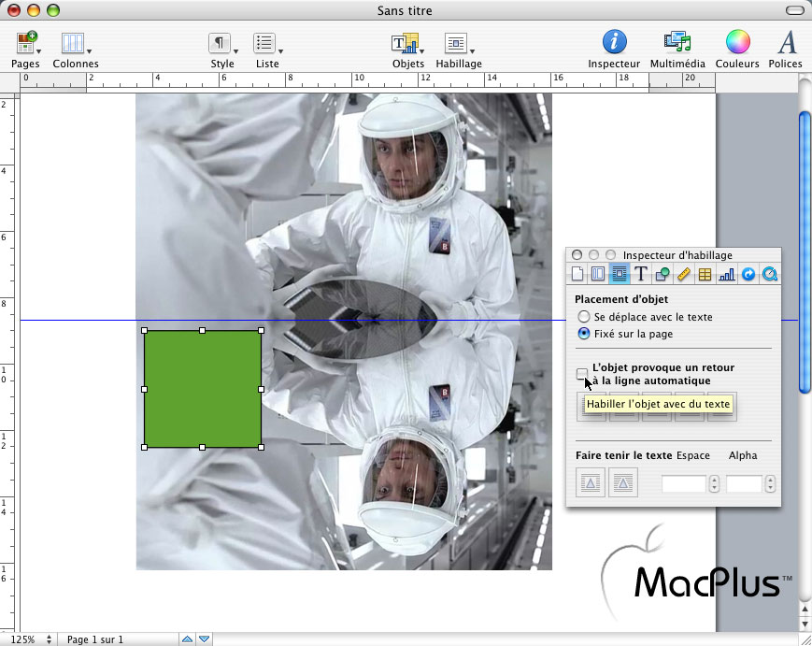Enable 'L'objet provoque un retour à la ligne' checkbox
Screen dimensions: 812x646
(582, 374)
